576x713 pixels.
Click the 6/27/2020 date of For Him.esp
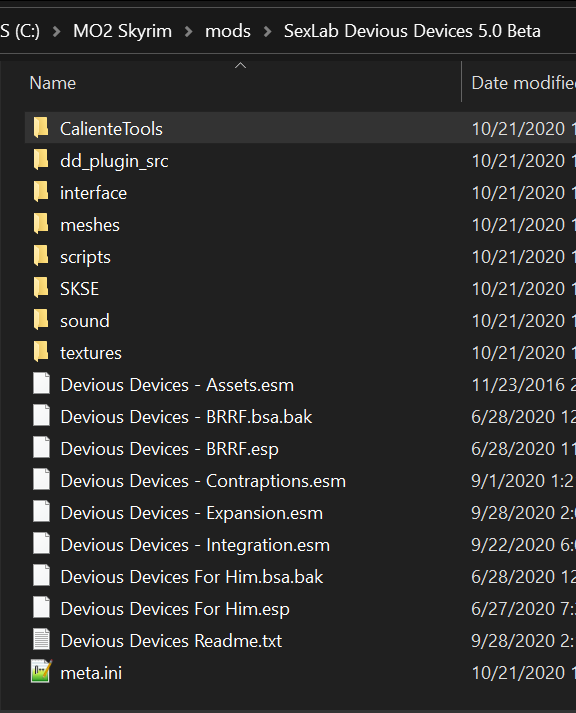tap(523, 609)
